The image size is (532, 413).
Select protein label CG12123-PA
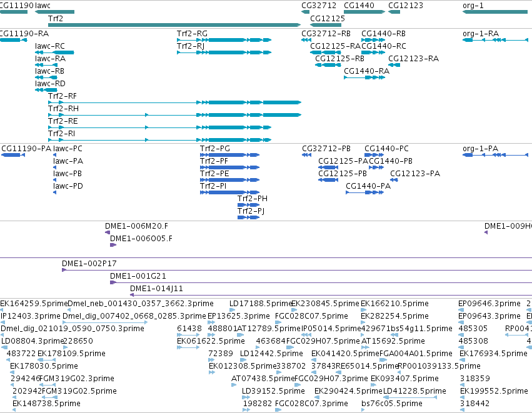click(x=415, y=174)
